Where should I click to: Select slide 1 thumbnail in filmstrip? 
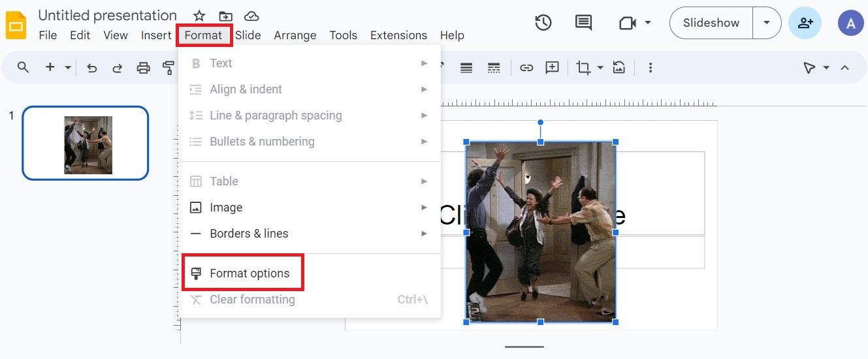(x=86, y=143)
